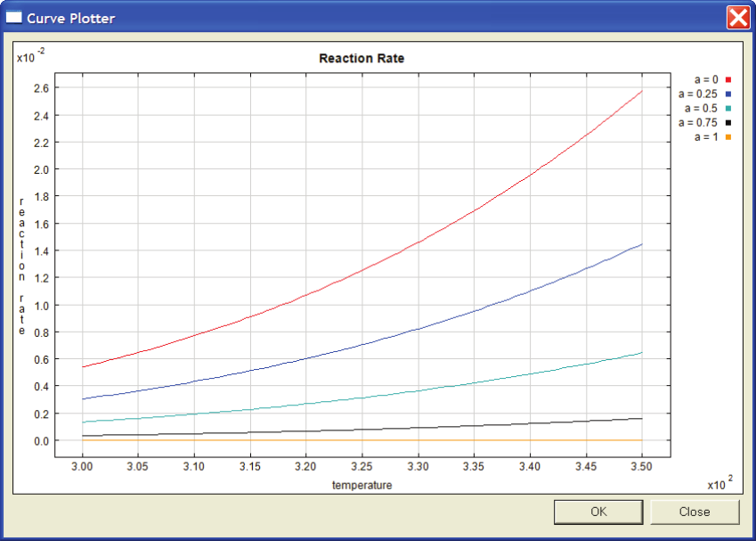756x541 pixels.
Task: Click the x-axis tick label 3.20
Action: [x=305, y=467]
